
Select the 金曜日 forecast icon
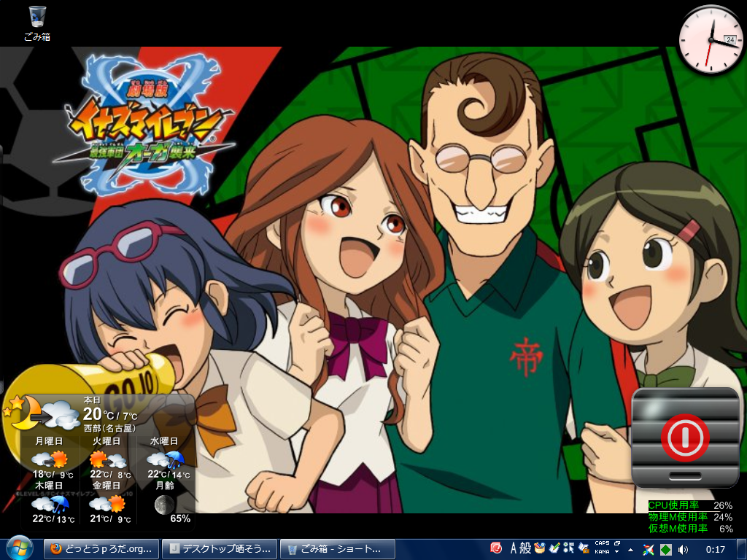pos(108,504)
